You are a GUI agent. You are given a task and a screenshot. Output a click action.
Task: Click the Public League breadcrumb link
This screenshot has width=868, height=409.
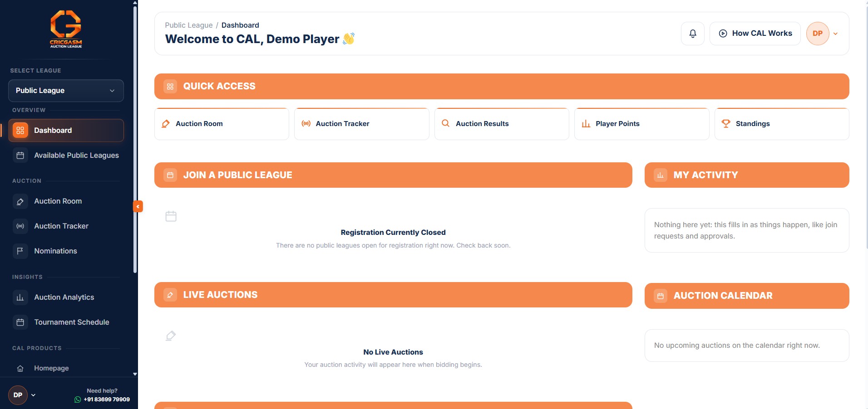coord(189,25)
